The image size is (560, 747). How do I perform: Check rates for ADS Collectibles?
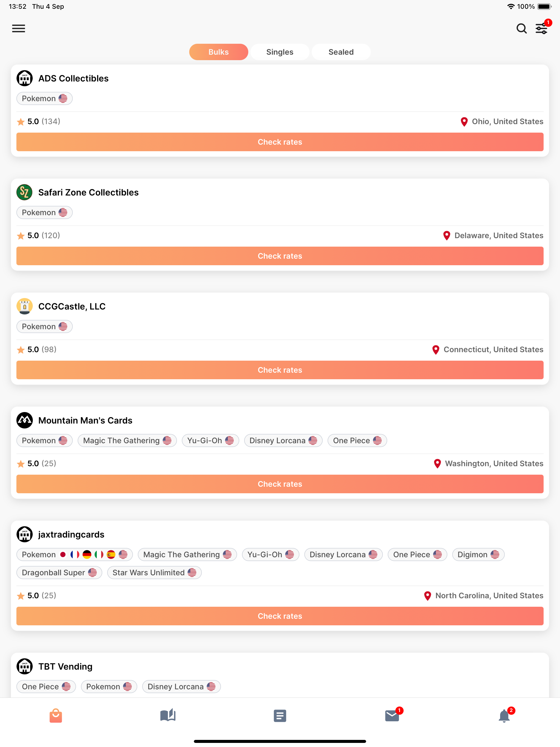coord(280,142)
